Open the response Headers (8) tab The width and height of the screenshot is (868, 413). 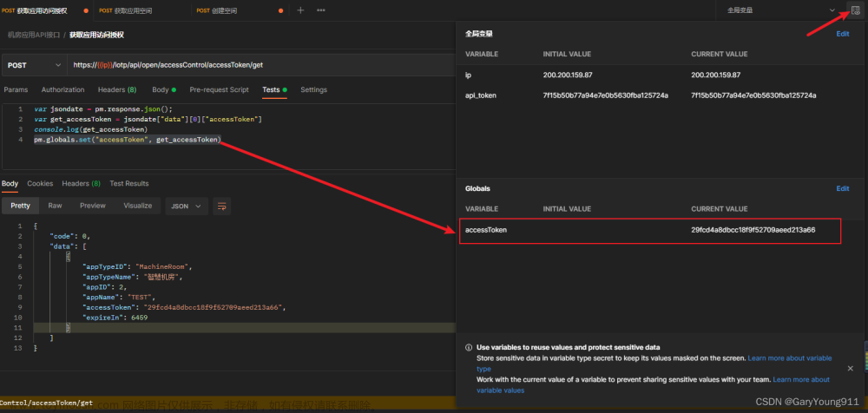[x=81, y=183]
